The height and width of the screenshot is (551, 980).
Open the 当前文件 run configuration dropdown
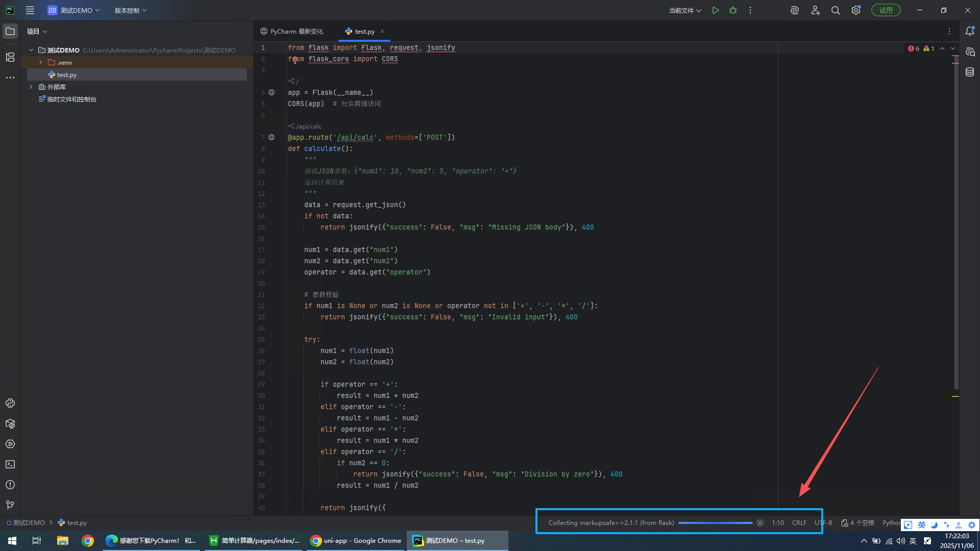(685, 10)
